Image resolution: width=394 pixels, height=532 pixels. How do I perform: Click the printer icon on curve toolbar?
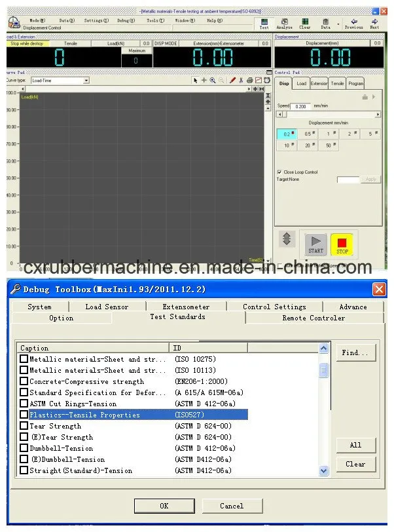[249, 81]
